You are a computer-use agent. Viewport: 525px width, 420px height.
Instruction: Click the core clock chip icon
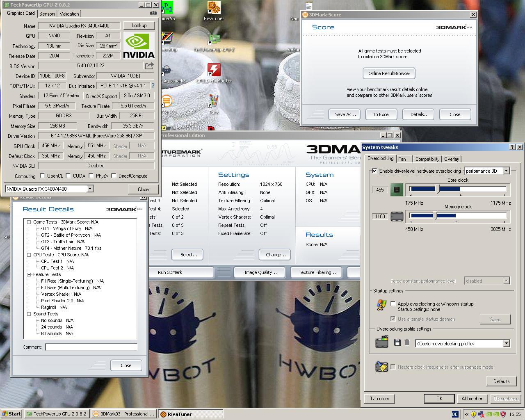(x=397, y=189)
